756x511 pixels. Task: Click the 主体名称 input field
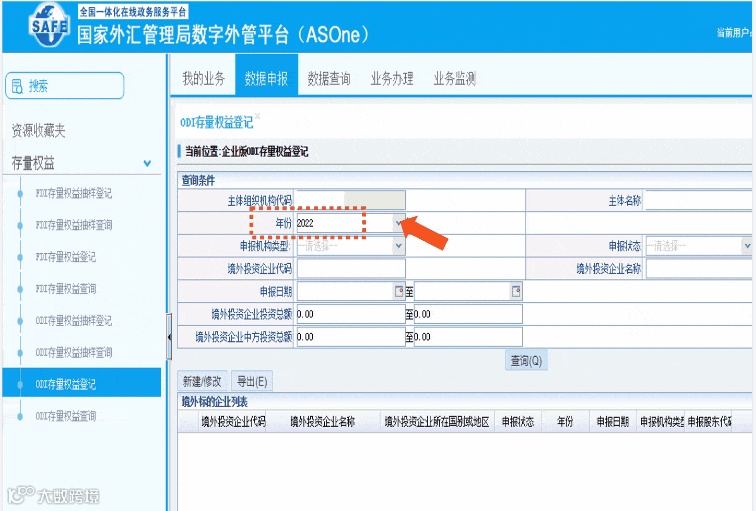(698, 200)
